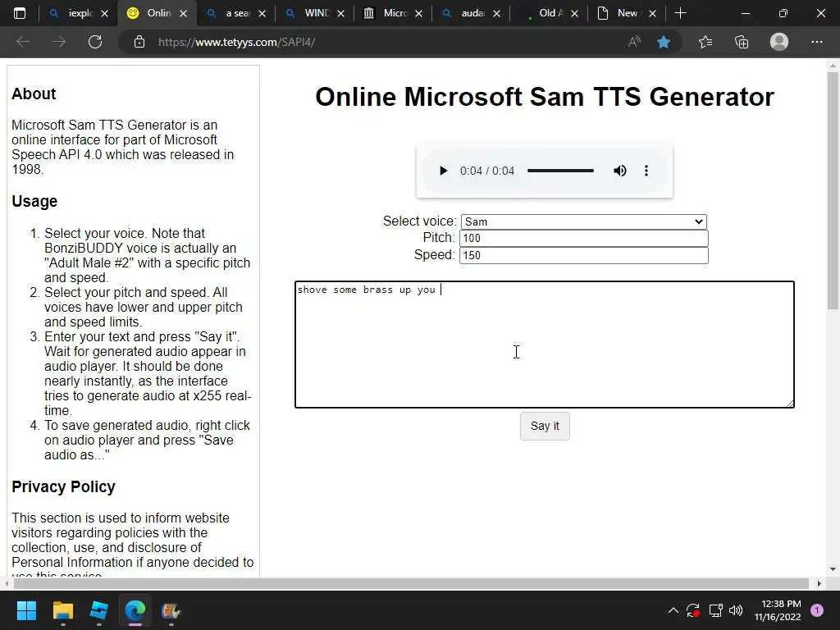
Task: Open the browser profile menu
Action: pyautogui.click(x=779, y=42)
